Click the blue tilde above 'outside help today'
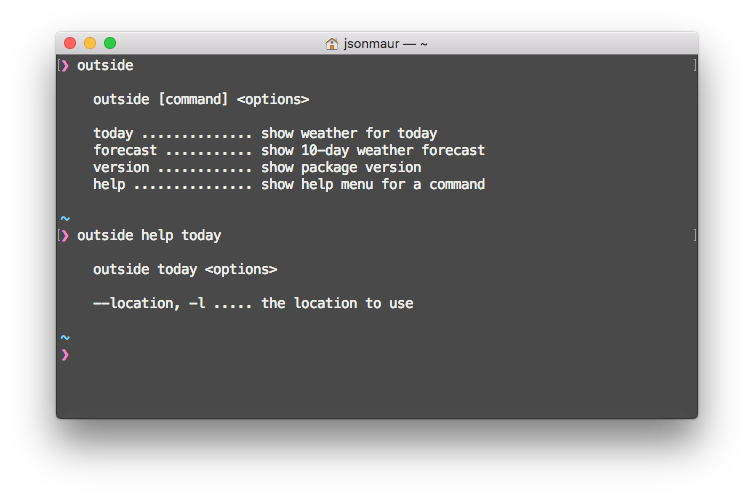 tap(65, 219)
